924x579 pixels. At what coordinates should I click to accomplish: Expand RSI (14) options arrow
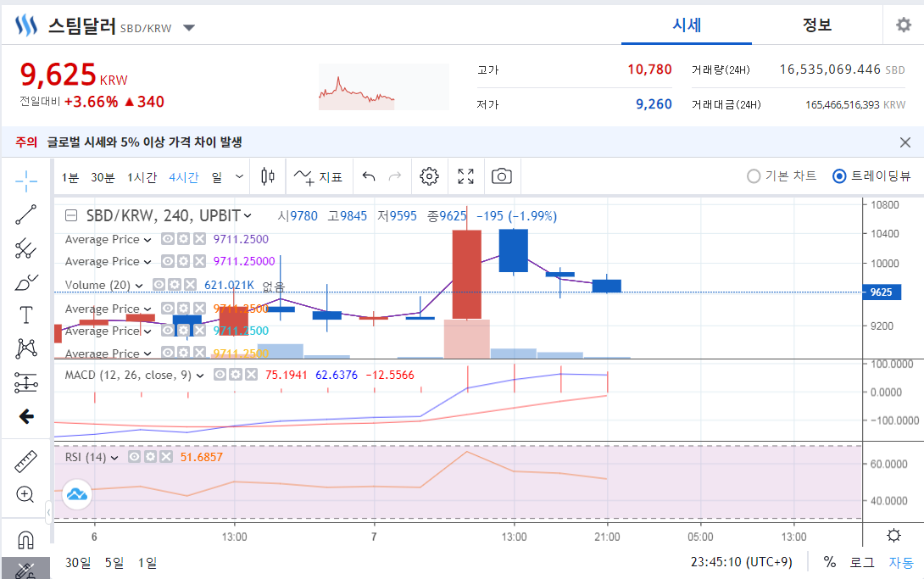click(114, 458)
